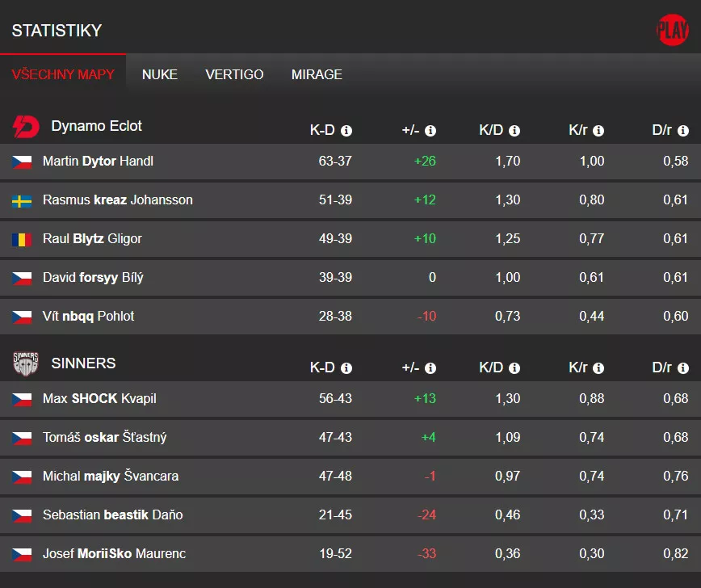Click info icon beside Dynamo K/D header
701x588 pixels.
[x=514, y=131]
